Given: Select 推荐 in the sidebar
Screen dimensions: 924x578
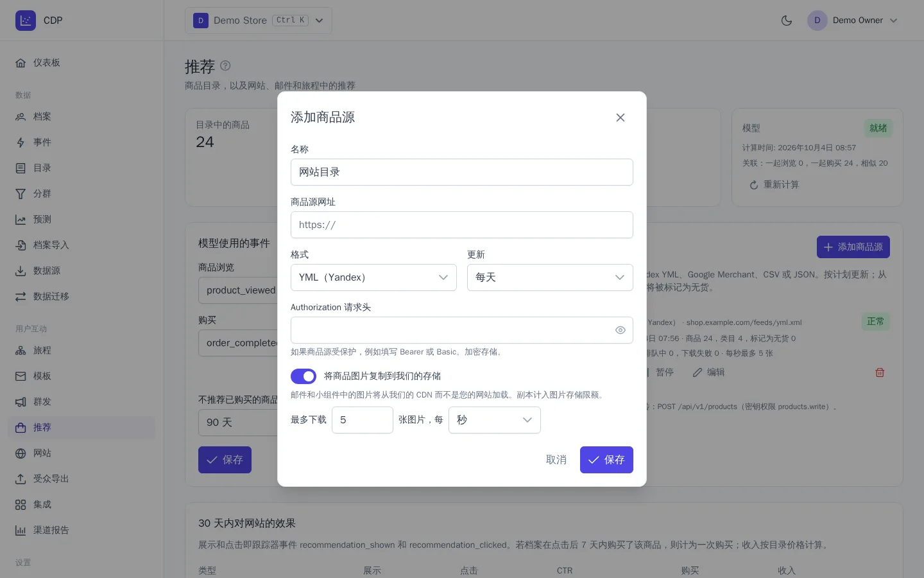Looking at the screenshot, I should click(x=82, y=428).
